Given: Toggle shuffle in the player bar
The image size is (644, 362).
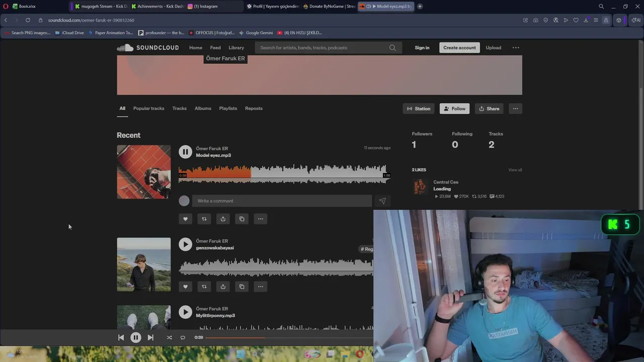Looking at the screenshot, I should (169, 337).
